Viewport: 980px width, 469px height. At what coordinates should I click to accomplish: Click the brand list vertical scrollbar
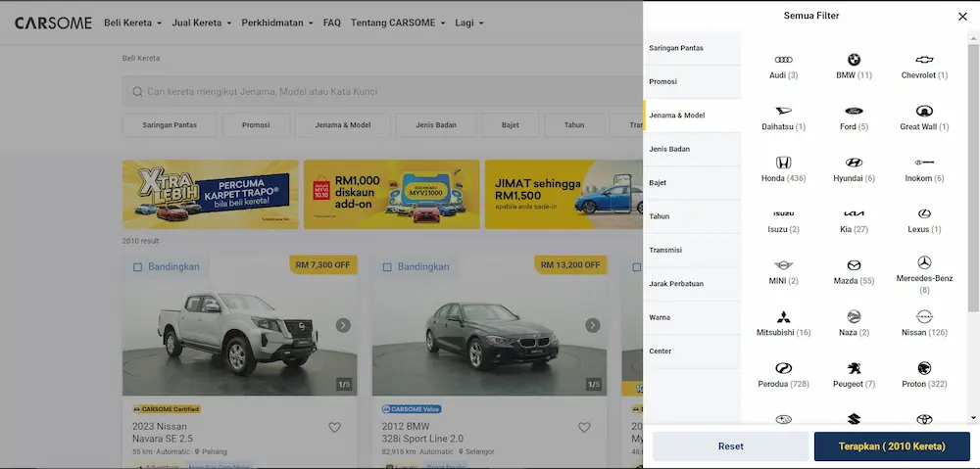point(973,178)
